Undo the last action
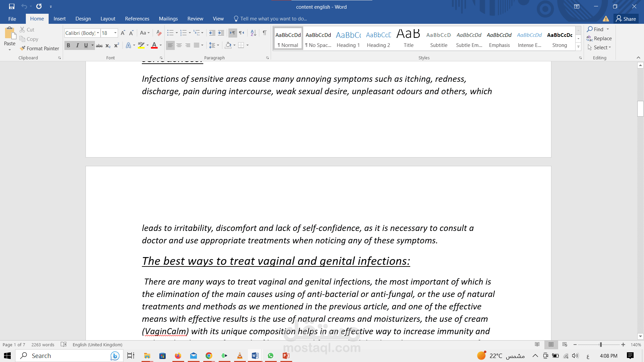The width and height of the screenshot is (644, 362). [x=24, y=6]
